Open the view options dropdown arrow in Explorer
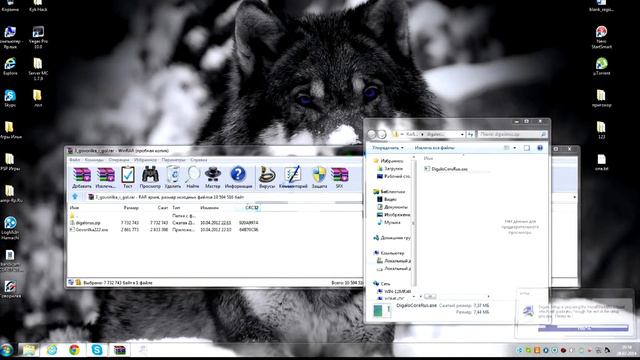This screenshot has width=640, height=360. tap(514, 148)
